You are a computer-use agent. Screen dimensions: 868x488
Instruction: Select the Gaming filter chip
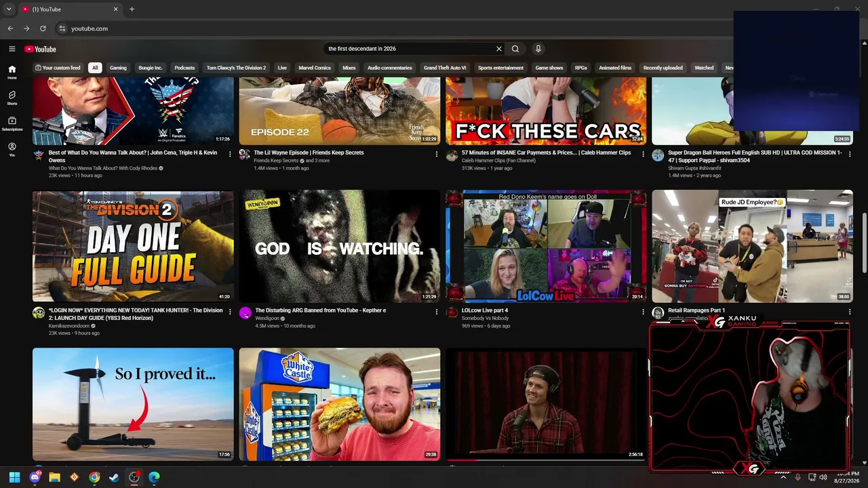click(x=118, y=68)
